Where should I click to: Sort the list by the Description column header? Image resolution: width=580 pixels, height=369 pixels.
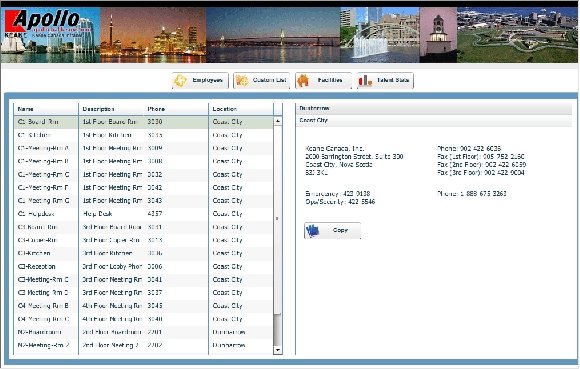click(x=111, y=109)
